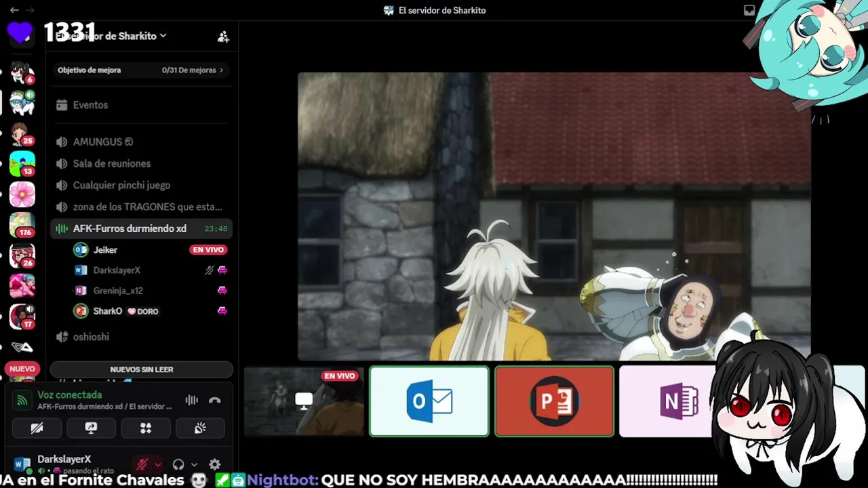Screen dimensions: 868x488
Task: Open server icon with badge 25
Action: pos(22,134)
